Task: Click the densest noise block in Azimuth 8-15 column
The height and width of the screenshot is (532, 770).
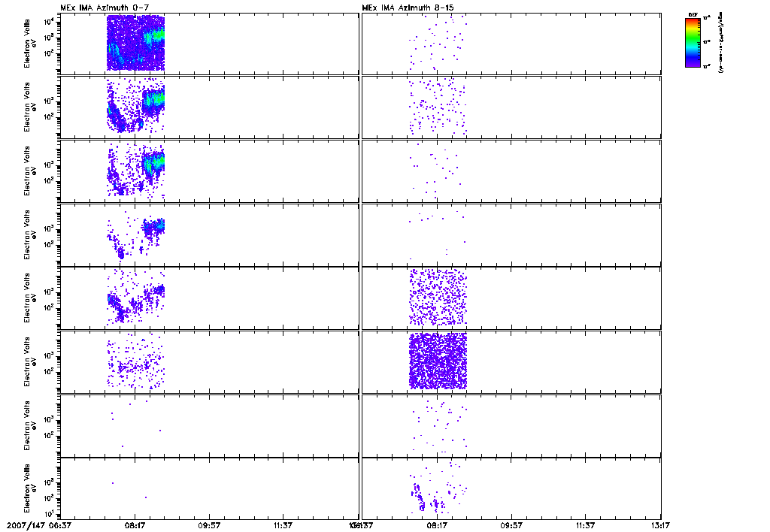Action: tap(438, 361)
